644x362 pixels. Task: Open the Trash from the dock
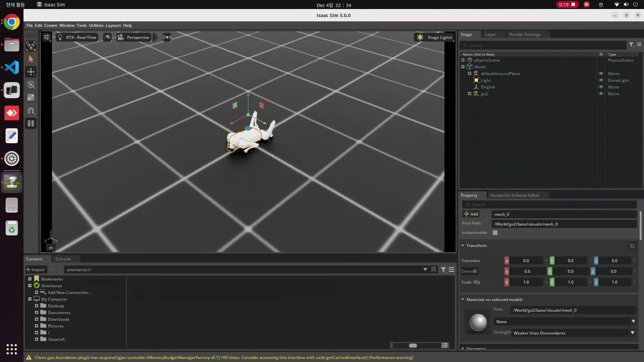pos(12,228)
